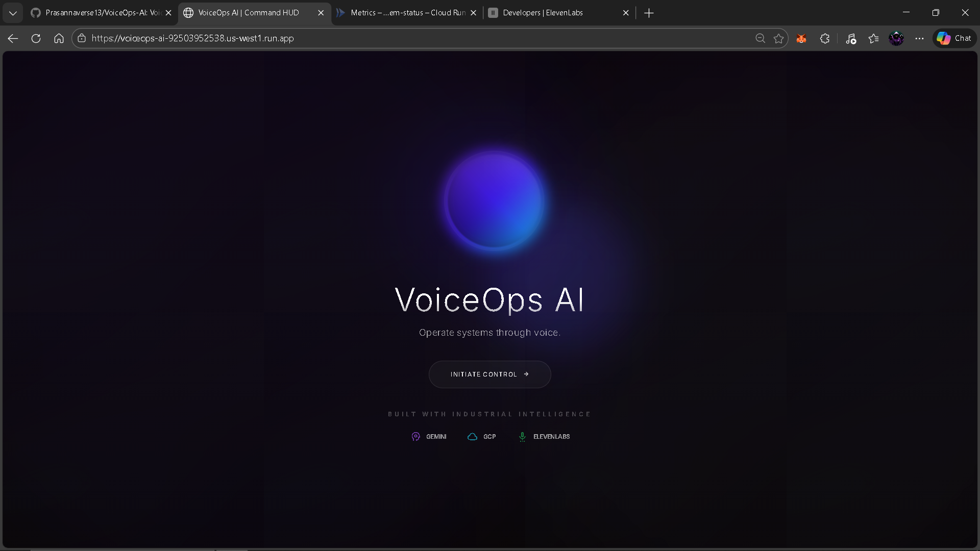Image resolution: width=980 pixels, height=551 pixels.
Task: Click the ElevenLabs microphone icon
Action: (x=522, y=437)
